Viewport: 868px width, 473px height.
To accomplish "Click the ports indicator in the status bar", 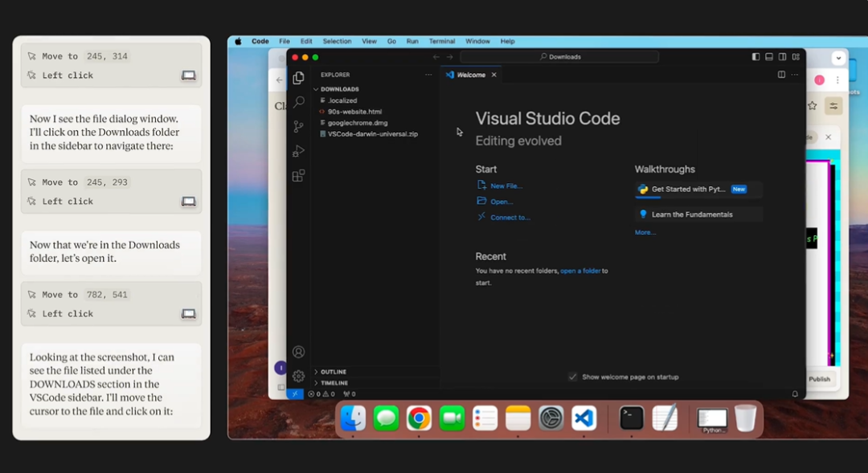I will click(x=350, y=393).
